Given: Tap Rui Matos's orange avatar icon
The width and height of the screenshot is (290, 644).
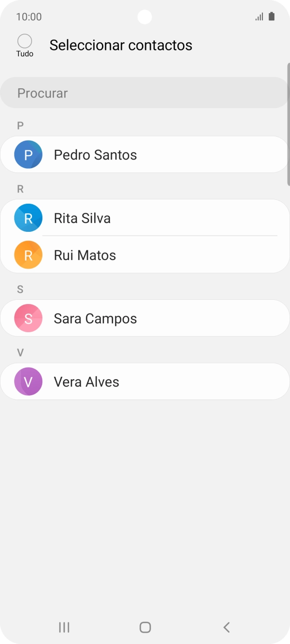Looking at the screenshot, I should 28,255.
